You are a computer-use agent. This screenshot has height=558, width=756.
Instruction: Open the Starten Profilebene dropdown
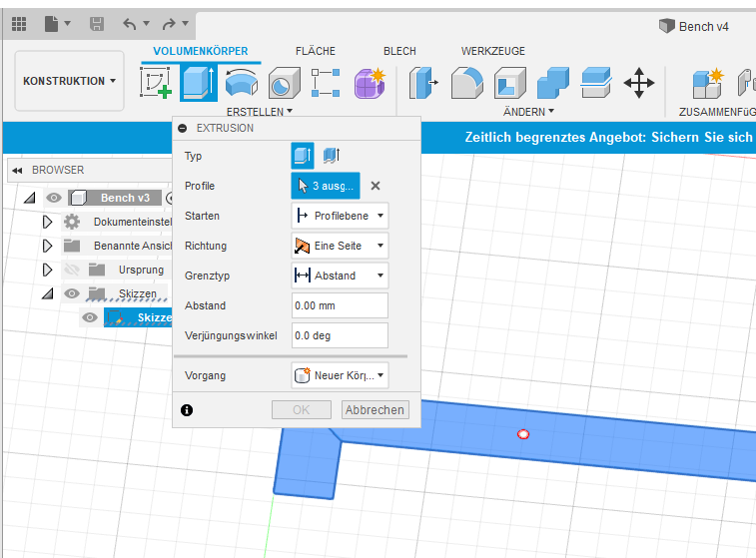pos(340,216)
